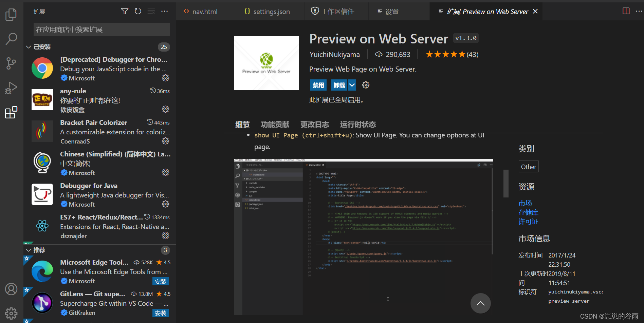Screen dimensions: 644x323
Task: Click the details pane vertical scrollbar
Action: [506, 183]
